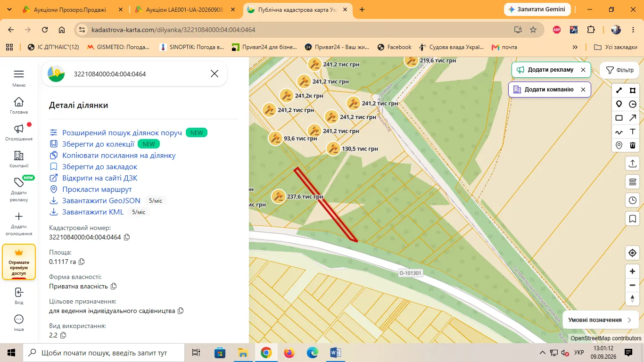
Task: Click the trash delete drawings icon
Action: [633, 146]
